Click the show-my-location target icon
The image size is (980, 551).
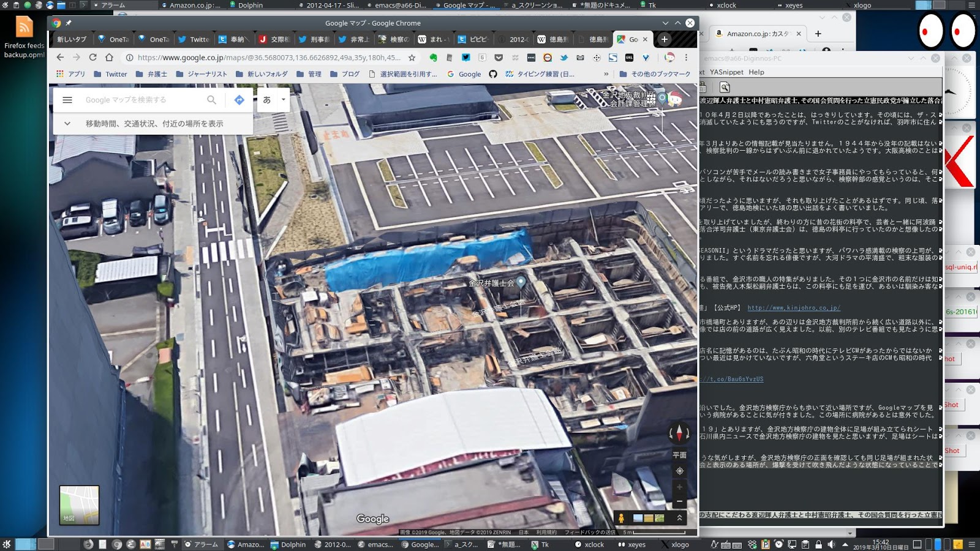(679, 471)
